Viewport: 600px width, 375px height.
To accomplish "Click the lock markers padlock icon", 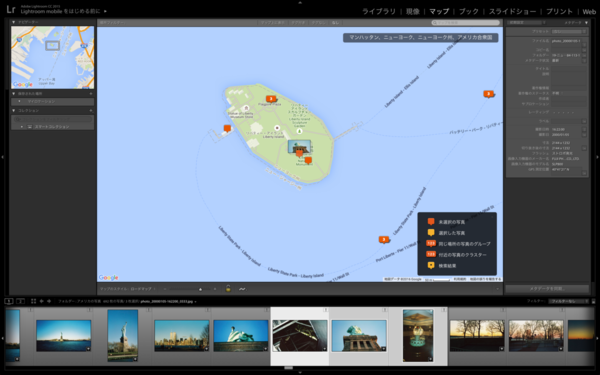I will click(228, 289).
